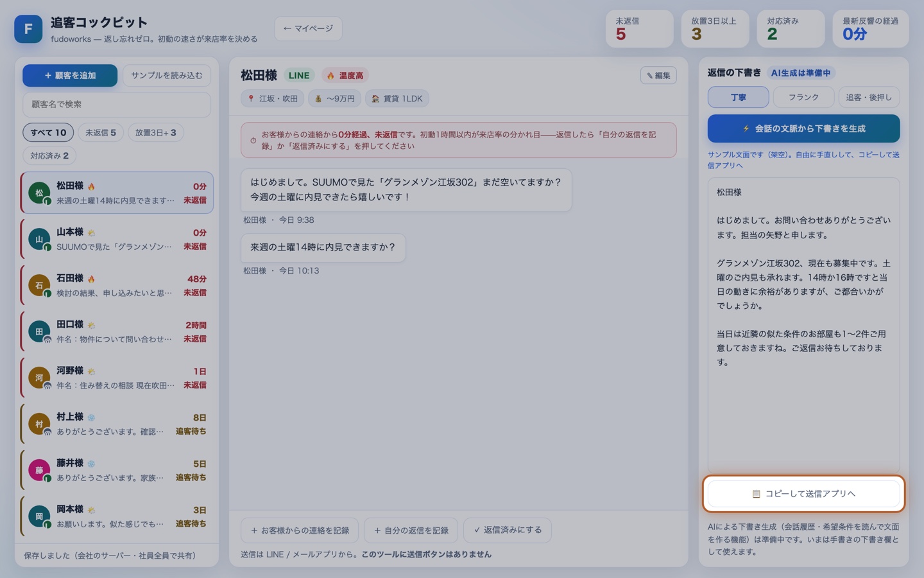Click the message 来週の土曜14時に内見できますか？

323,247
